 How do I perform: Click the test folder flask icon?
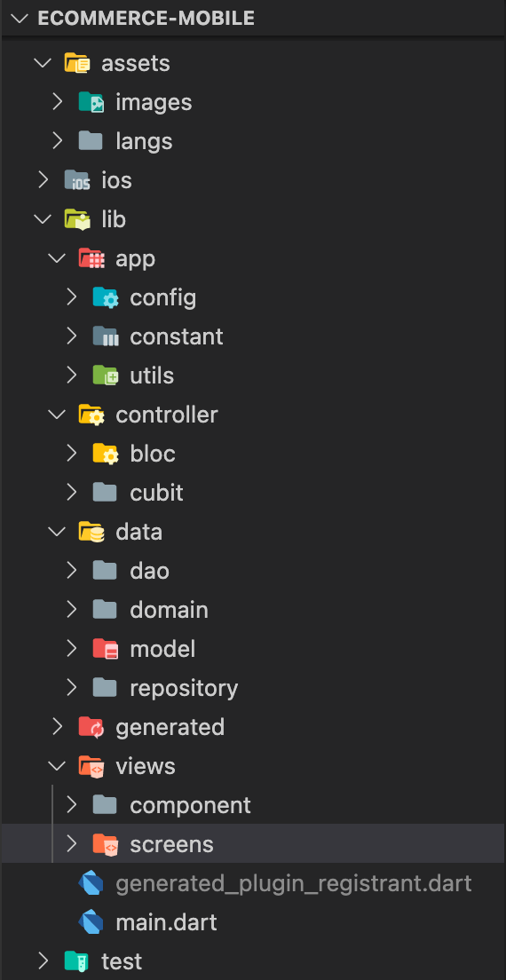[77, 960]
